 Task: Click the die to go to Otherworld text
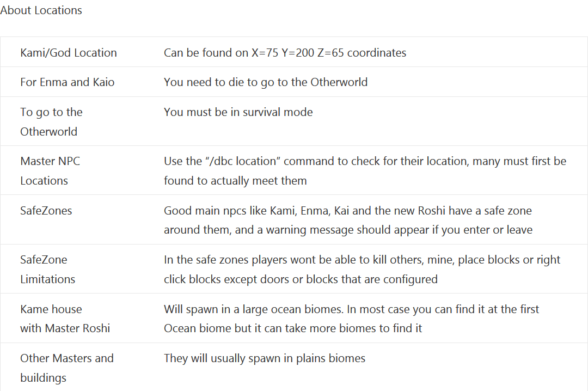pyautogui.click(x=266, y=82)
